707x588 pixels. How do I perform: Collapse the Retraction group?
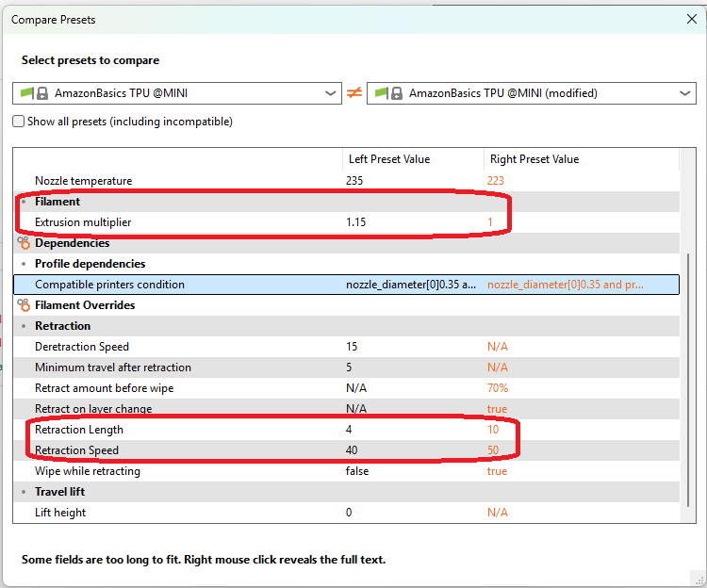(x=24, y=326)
